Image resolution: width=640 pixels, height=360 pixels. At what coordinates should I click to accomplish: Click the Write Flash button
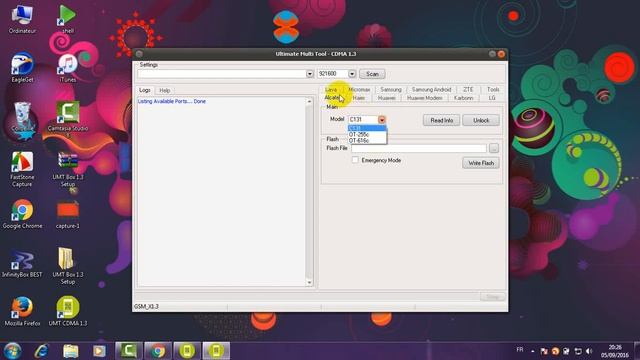[x=481, y=163]
